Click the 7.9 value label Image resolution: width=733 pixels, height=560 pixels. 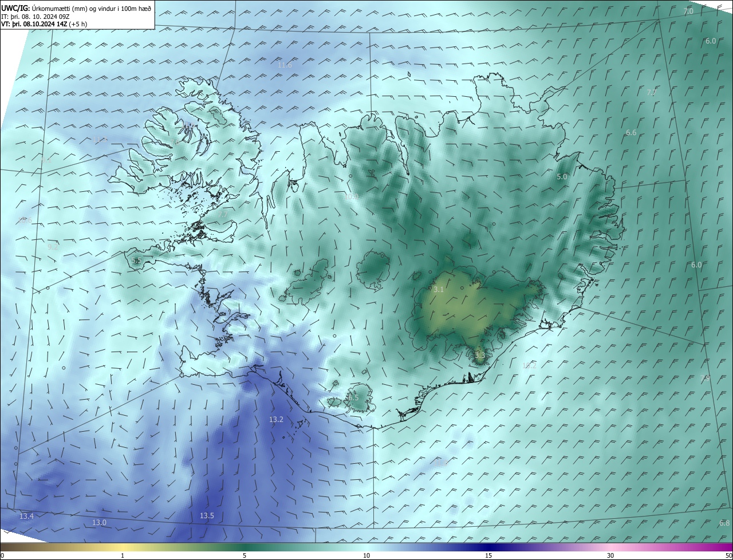pyautogui.click(x=705, y=378)
